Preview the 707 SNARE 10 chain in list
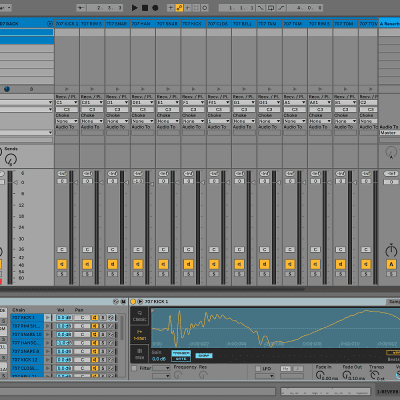The image size is (400, 400). pyautogui.click(x=48, y=334)
